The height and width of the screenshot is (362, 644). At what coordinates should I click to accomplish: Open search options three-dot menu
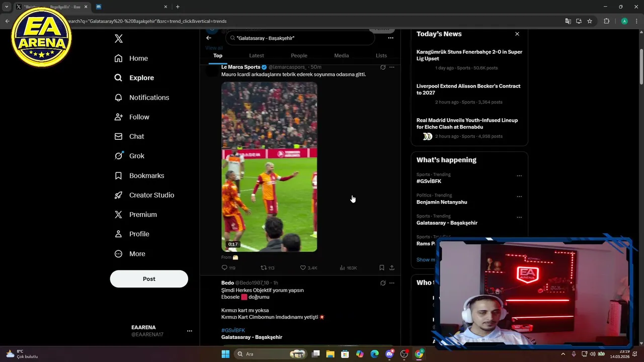[x=391, y=38]
